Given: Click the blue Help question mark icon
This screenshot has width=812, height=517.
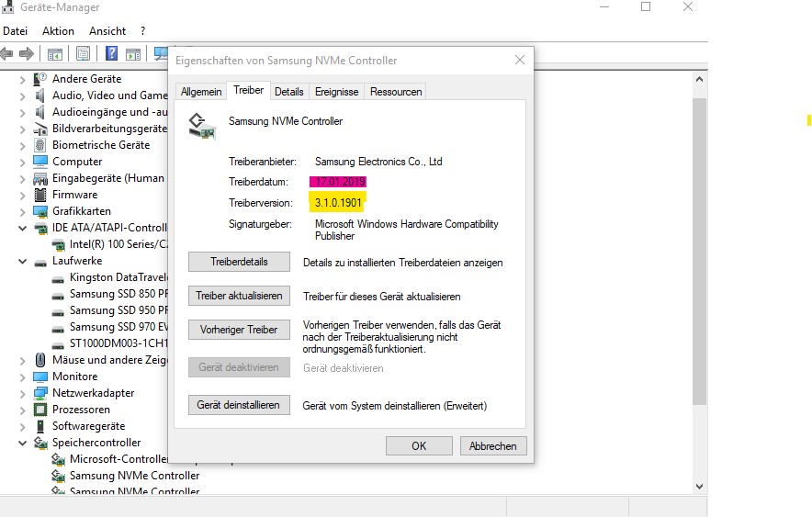Looking at the screenshot, I should point(111,53).
